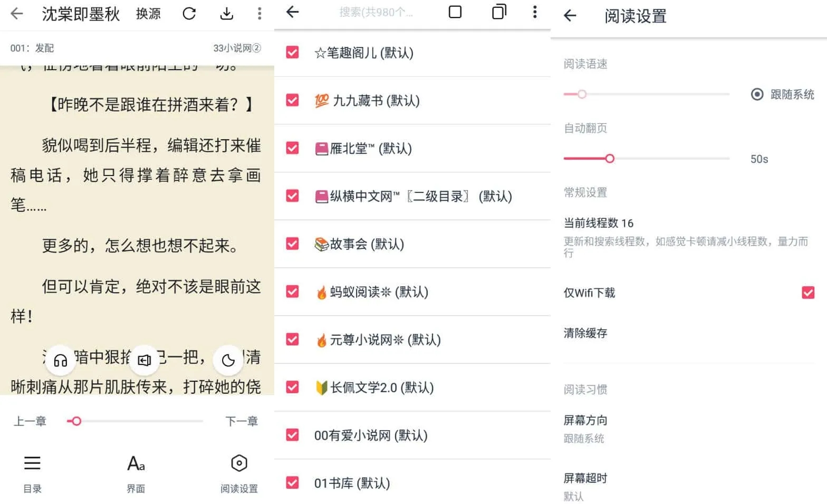The image size is (827, 504).
Task: Click the refresh chapter icon
Action: (x=189, y=14)
